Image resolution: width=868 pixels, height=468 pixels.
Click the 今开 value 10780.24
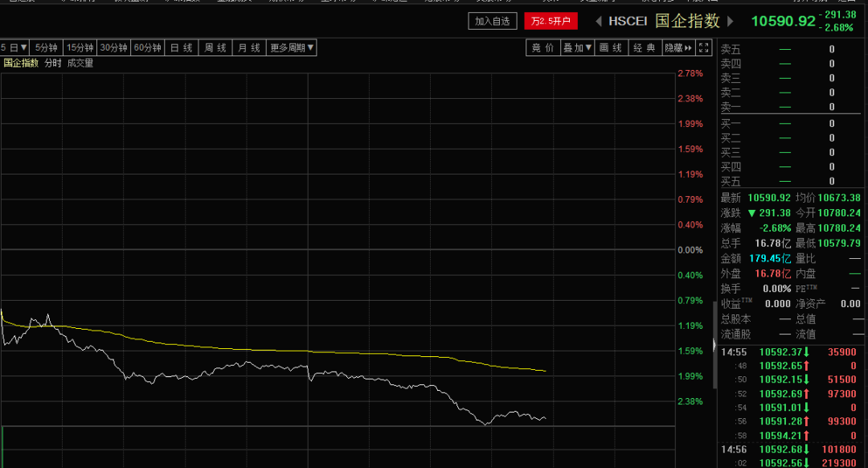(x=838, y=212)
